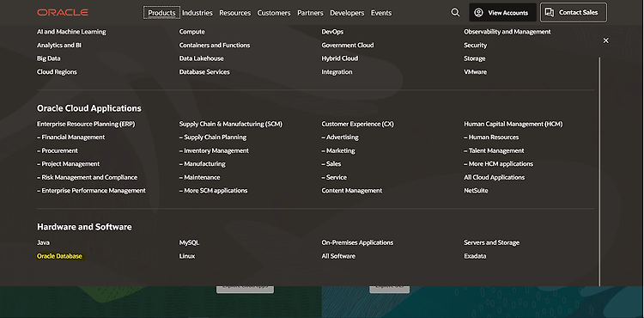Open NetSuite link

(x=476, y=191)
